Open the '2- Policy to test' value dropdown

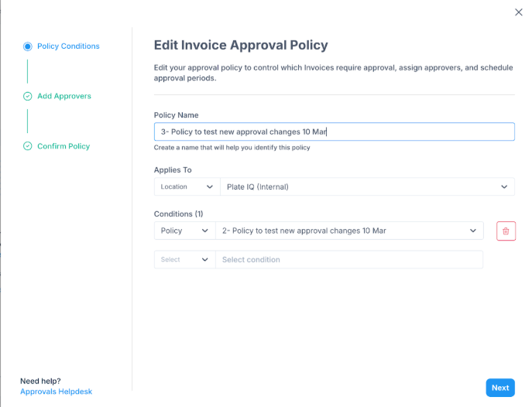coord(349,231)
